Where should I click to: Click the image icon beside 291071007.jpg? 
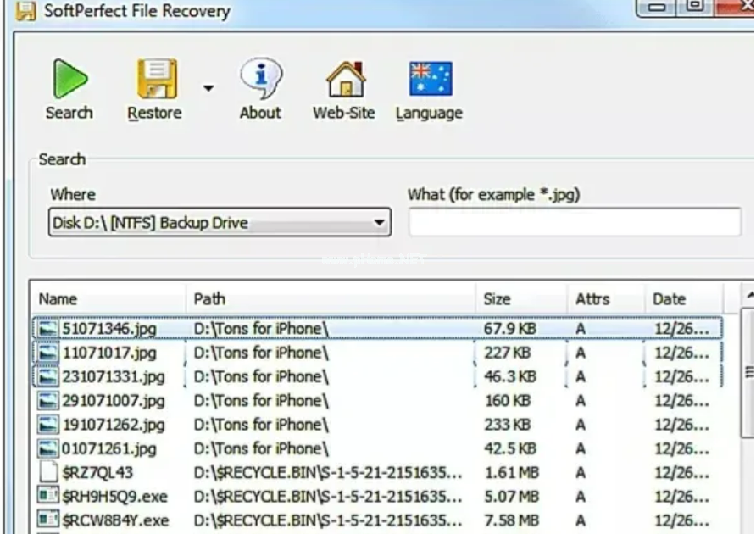pos(47,400)
